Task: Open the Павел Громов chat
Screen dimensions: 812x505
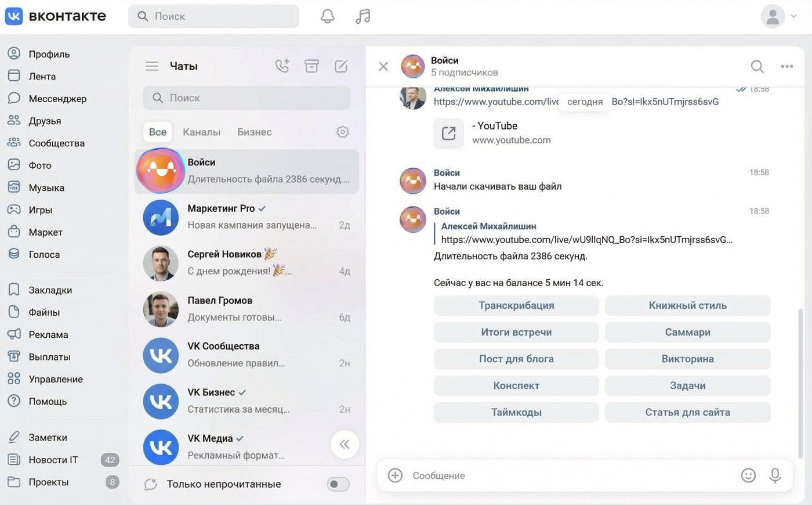Action: [x=246, y=309]
